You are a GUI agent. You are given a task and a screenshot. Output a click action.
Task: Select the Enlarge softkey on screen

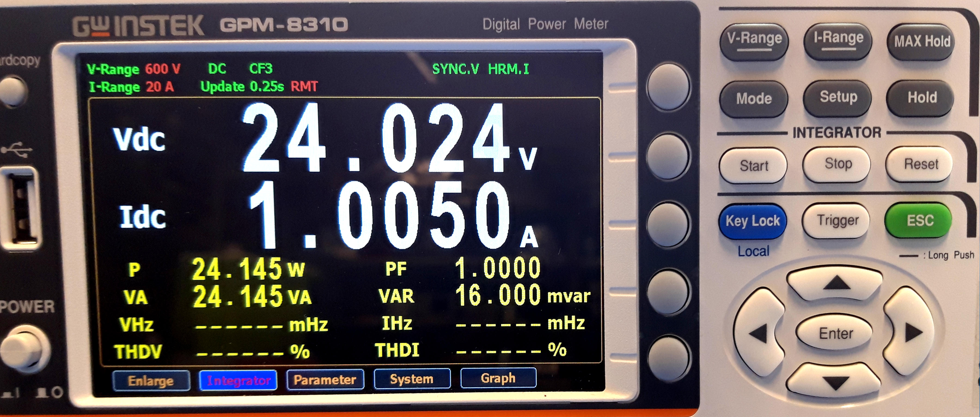[151, 381]
